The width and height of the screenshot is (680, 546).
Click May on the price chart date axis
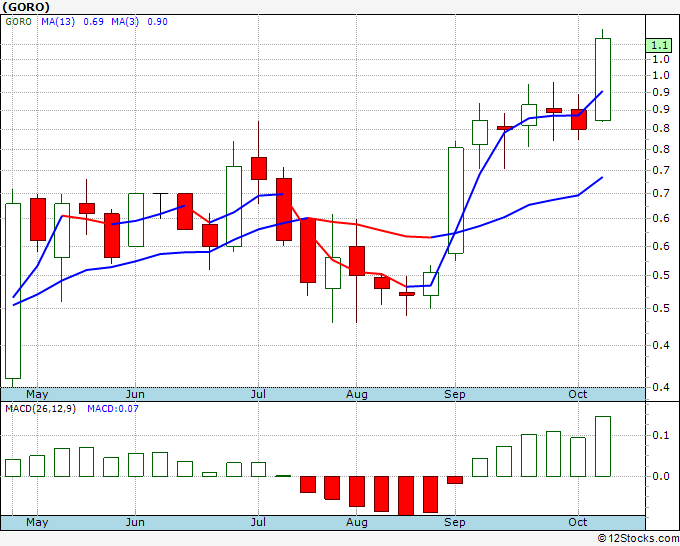coord(37,394)
